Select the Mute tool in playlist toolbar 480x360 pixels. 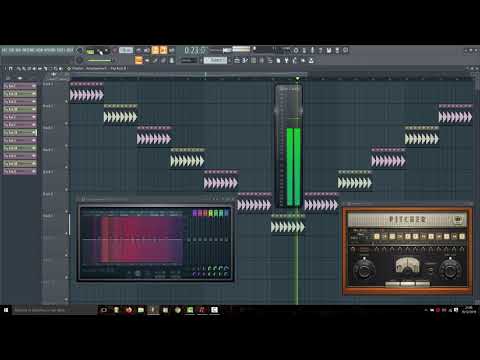(35, 68)
